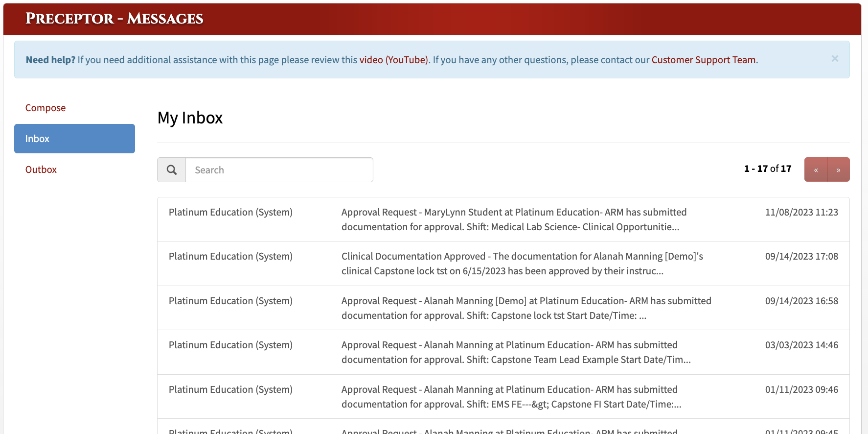Go to previous page of messages
The height and width of the screenshot is (434, 868).
[x=816, y=170]
